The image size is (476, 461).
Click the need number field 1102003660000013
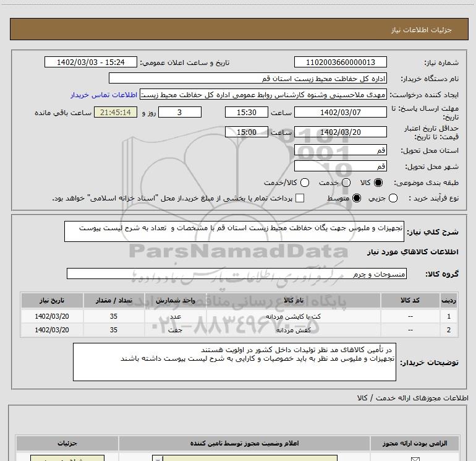coord(340,62)
